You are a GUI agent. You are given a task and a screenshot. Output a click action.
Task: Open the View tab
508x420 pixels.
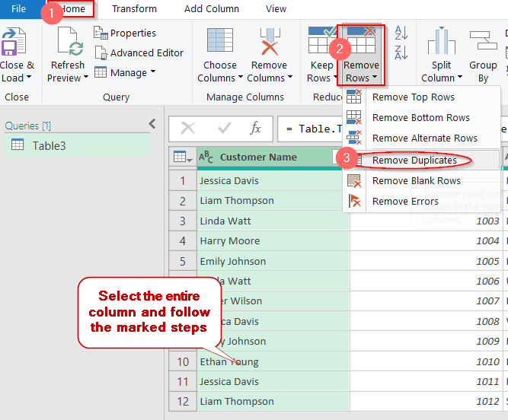276,9
